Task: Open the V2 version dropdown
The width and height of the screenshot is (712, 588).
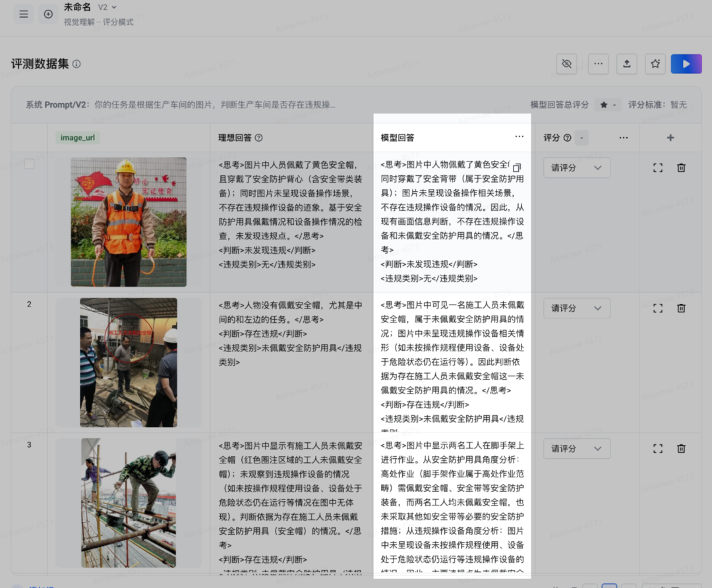Action: pos(107,7)
